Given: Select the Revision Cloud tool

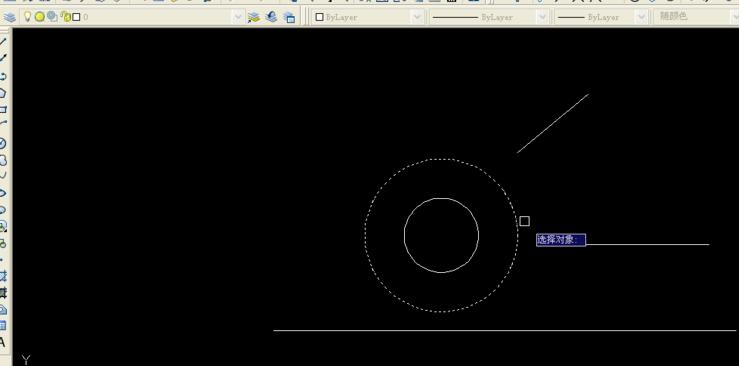Looking at the screenshot, I should coord(3,160).
